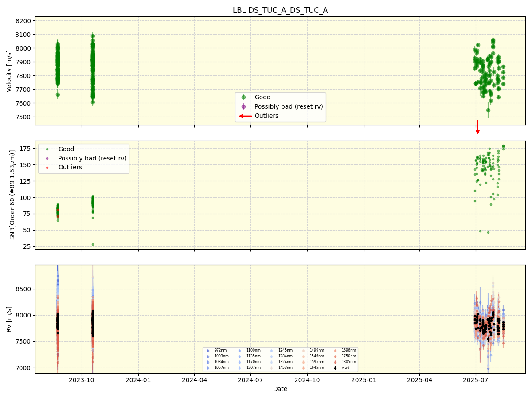Click the 1645nm entry in the RV legend
The image size is (532, 399).
point(313,368)
